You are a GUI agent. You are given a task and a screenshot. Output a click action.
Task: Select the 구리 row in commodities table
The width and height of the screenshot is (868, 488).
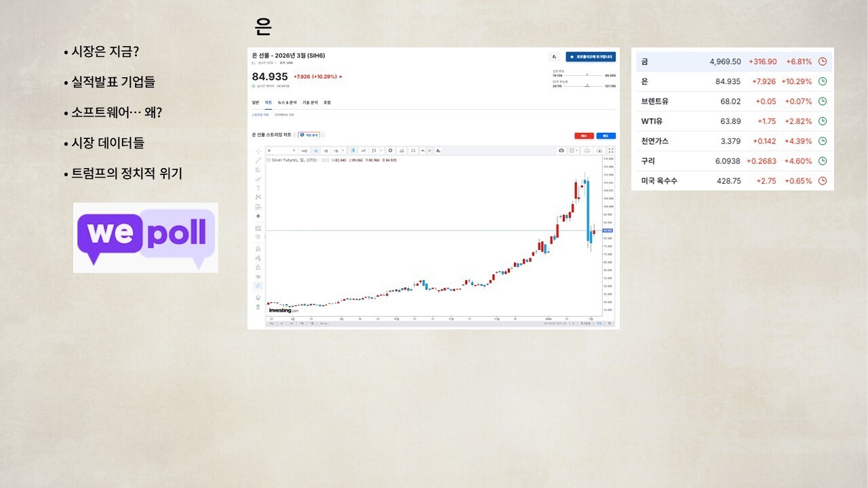point(732,161)
